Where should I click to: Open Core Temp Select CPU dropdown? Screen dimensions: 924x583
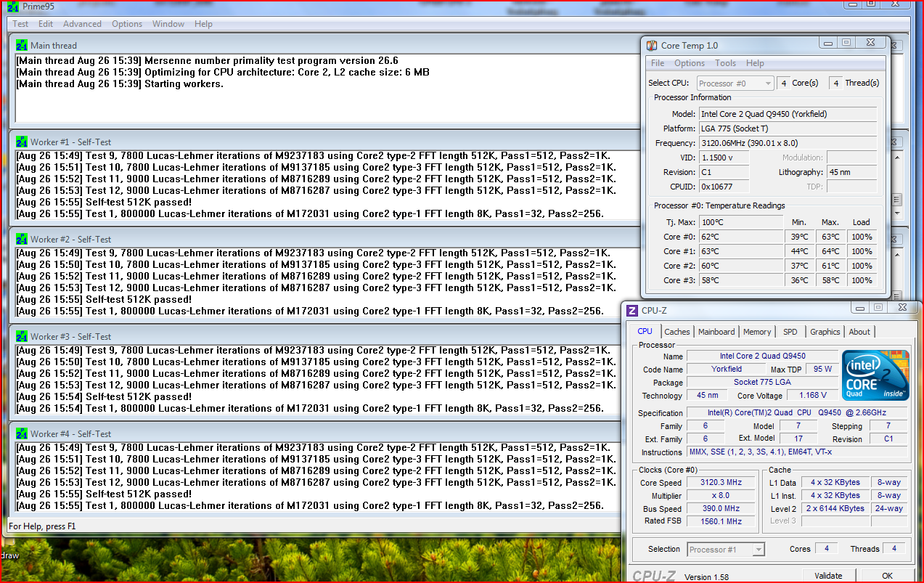tap(735, 83)
